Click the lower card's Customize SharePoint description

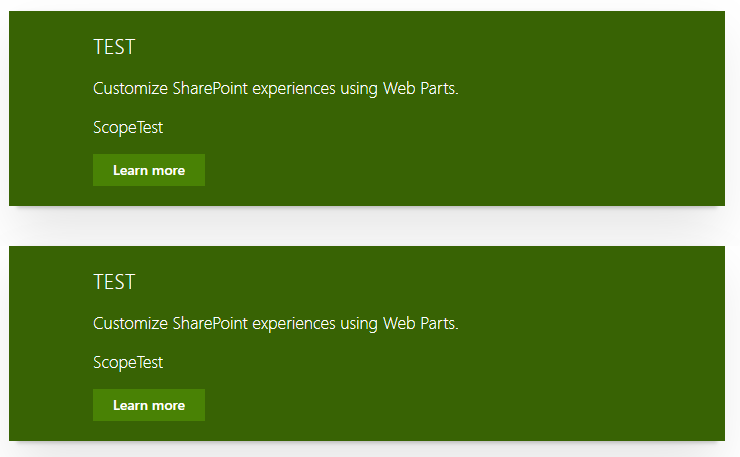point(276,323)
